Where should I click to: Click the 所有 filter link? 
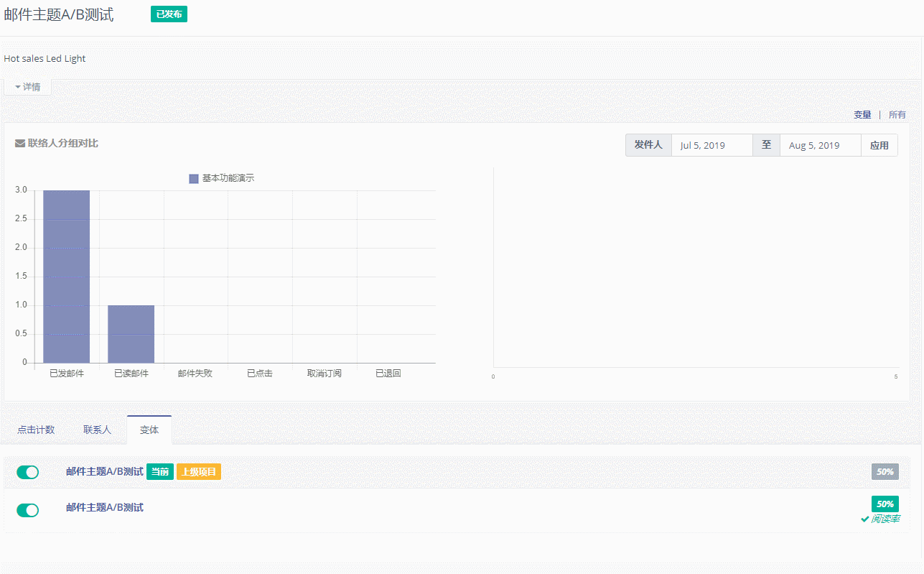[x=897, y=115]
